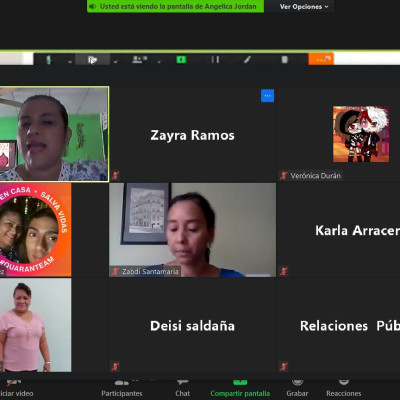
Task: Click green new share button in shared toolbar
Action: (181, 60)
